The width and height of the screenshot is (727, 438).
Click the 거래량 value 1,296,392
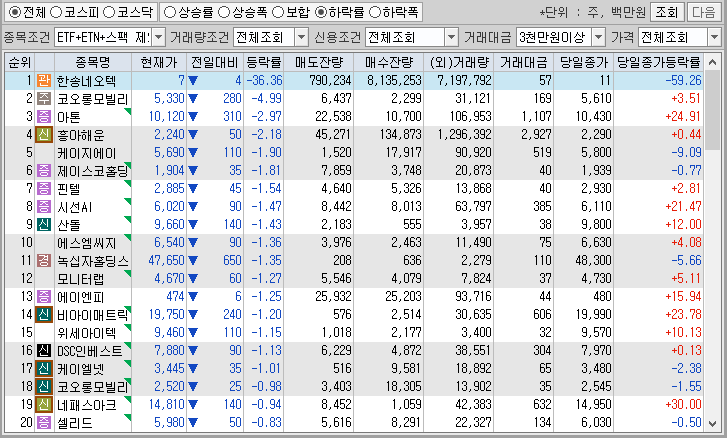point(465,134)
